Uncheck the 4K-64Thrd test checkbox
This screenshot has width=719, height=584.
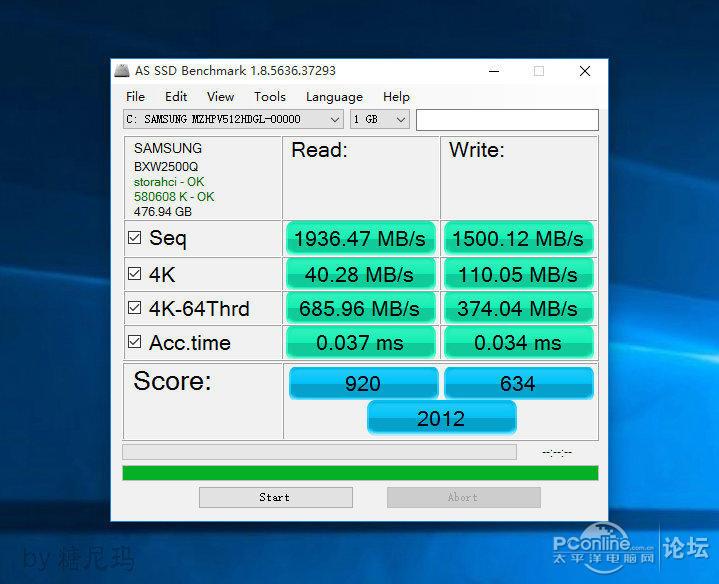(134, 308)
